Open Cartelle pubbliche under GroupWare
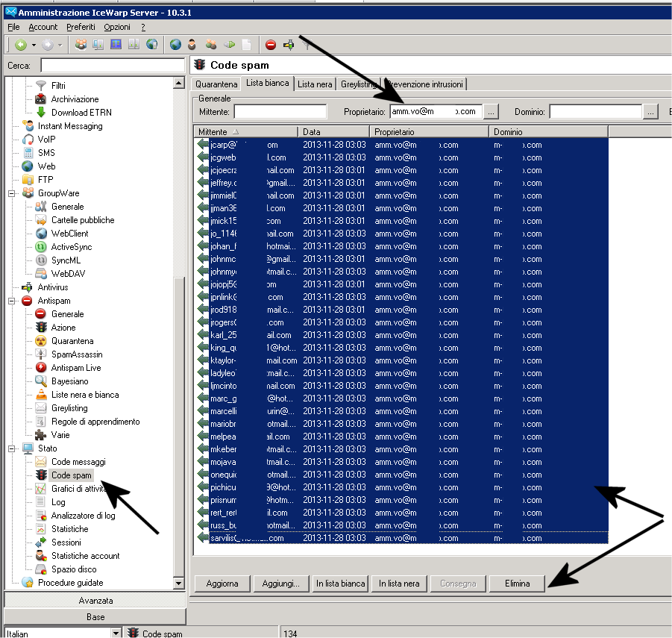The height and width of the screenshot is (638, 672). pyautogui.click(x=83, y=220)
